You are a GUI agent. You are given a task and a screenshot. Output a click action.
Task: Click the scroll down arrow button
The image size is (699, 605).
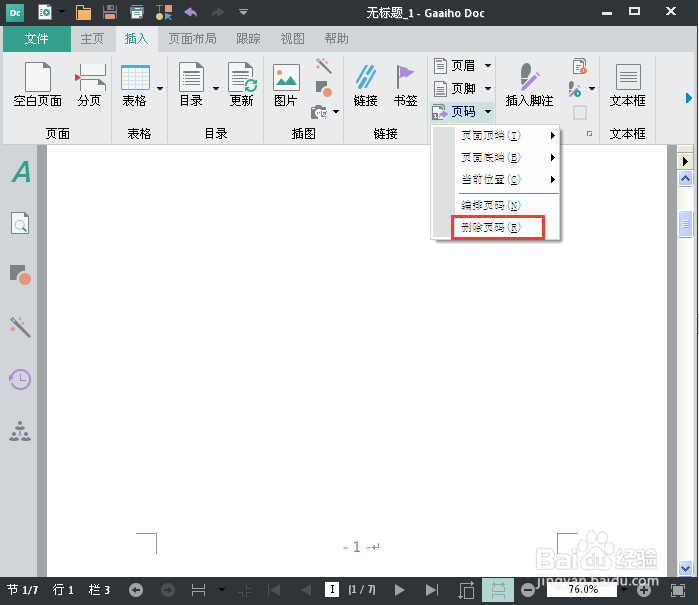(x=685, y=568)
